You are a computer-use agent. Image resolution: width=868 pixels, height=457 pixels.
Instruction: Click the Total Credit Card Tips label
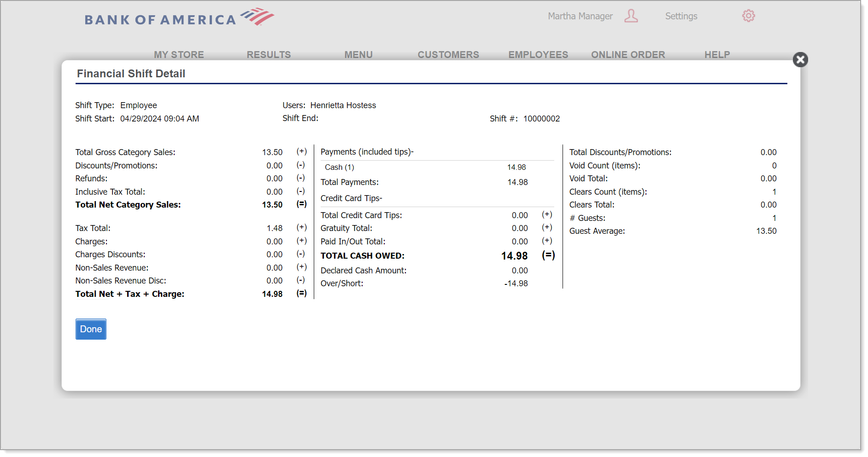coord(361,215)
